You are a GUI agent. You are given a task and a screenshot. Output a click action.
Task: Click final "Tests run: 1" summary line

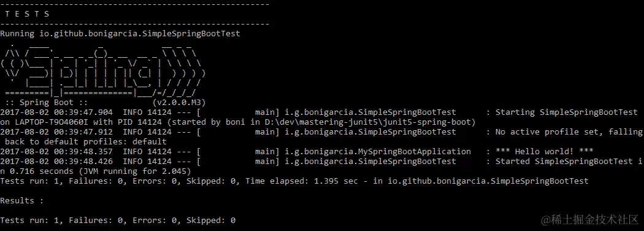(x=118, y=221)
